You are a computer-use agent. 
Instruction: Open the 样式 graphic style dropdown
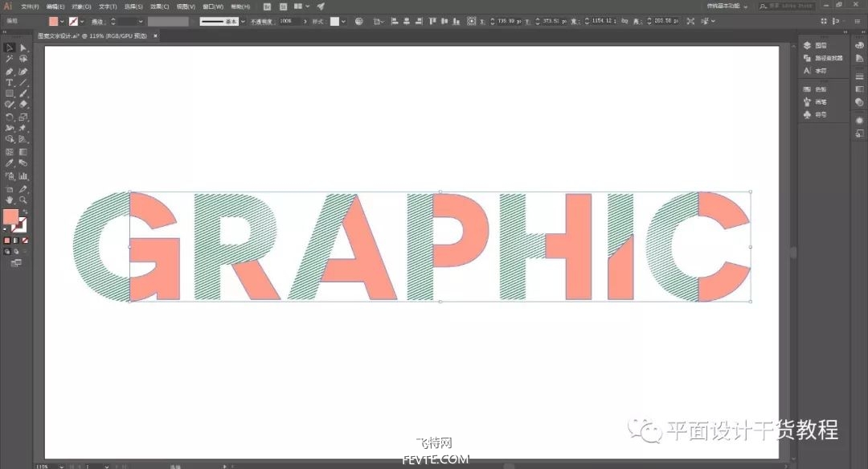pyautogui.click(x=344, y=22)
